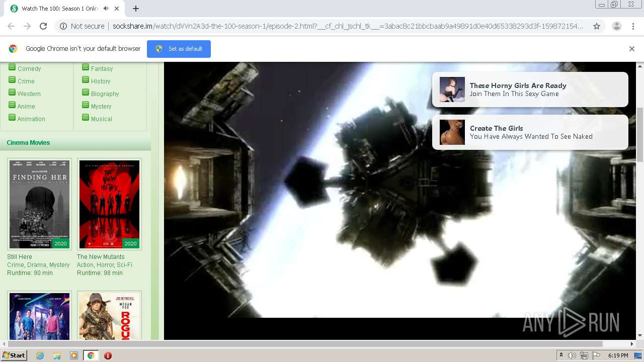Open the Musical genre link

click(x=102, y=119)
